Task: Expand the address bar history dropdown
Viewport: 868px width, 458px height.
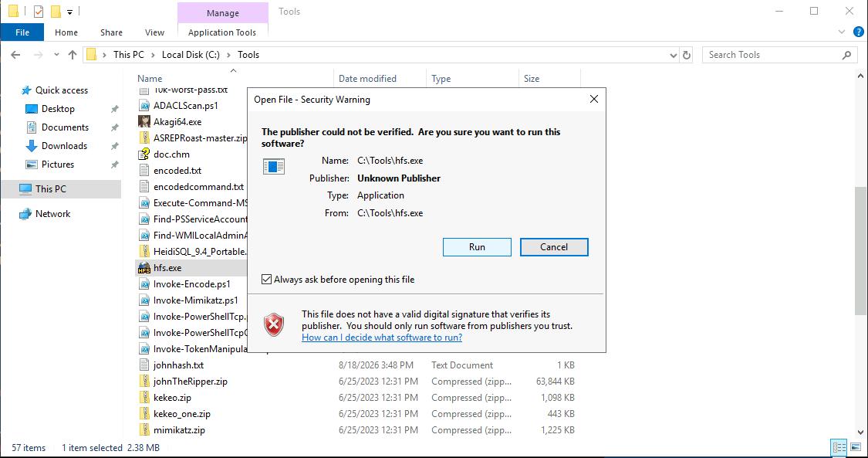Action: pos(673,55)
